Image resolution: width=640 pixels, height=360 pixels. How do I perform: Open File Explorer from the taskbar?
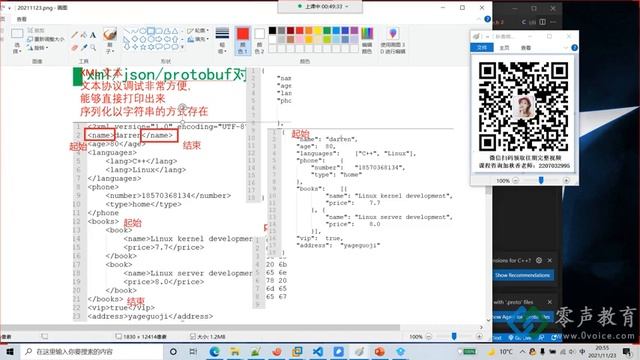235,351
